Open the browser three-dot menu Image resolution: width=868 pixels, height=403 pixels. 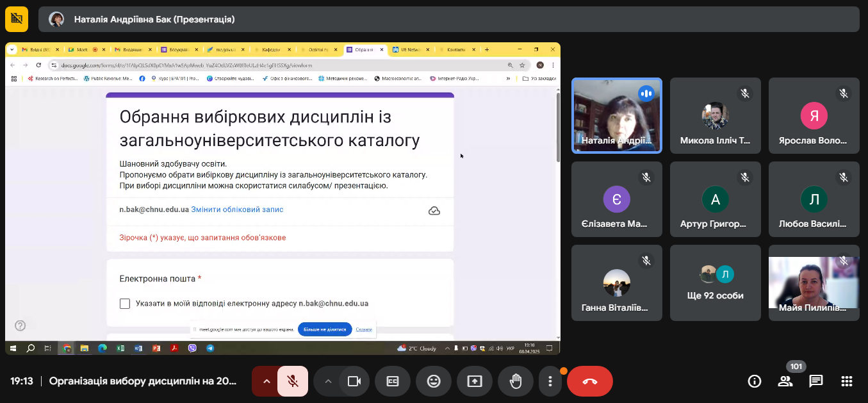[x=553, y=65]
